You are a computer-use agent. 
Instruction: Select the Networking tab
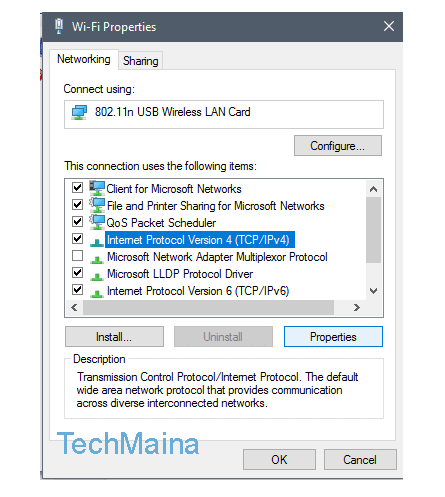84,59
